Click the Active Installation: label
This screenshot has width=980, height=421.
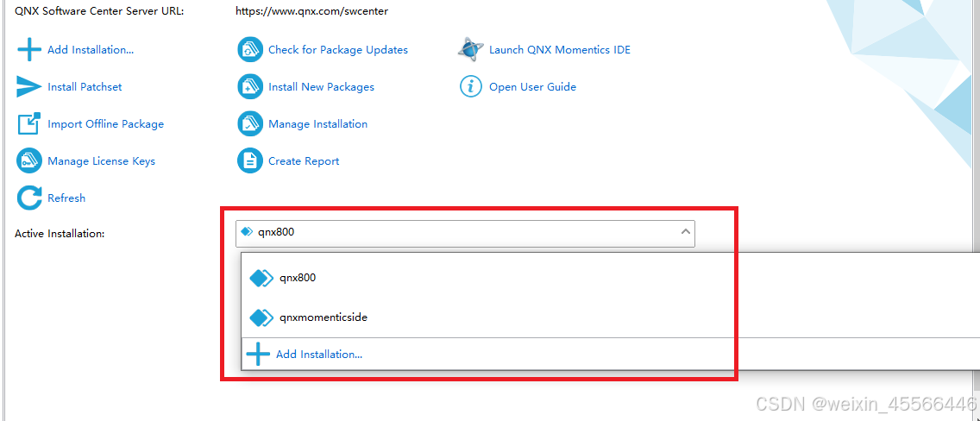tap(60, 234)
